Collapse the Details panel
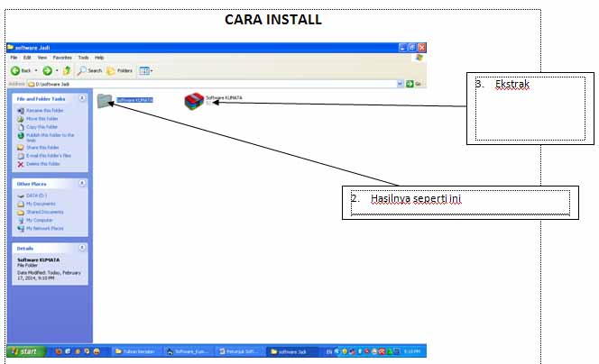This screenshot has width=599, height=364. pyautogui.click(x=82, y=248)
